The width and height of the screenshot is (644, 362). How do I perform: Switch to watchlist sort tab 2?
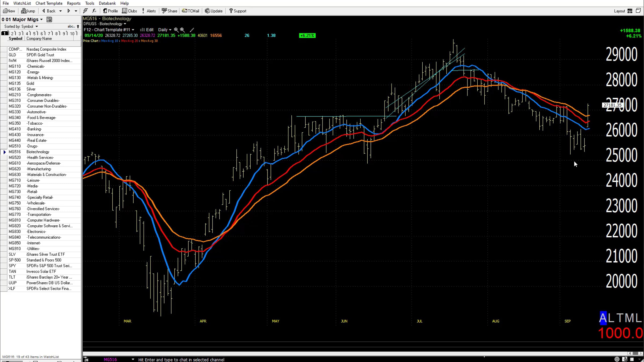[13, 33]
